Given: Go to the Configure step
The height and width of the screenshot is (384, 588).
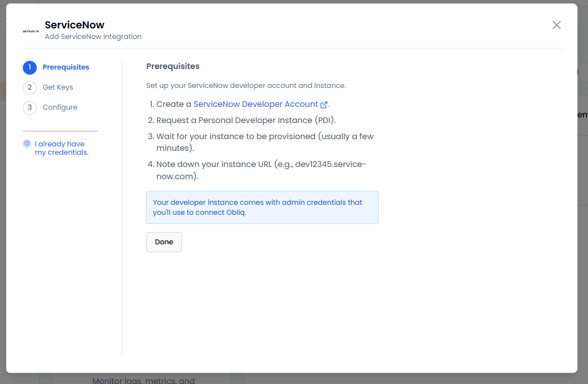Looking at the screenshot, I should click(x=60, y=107).
